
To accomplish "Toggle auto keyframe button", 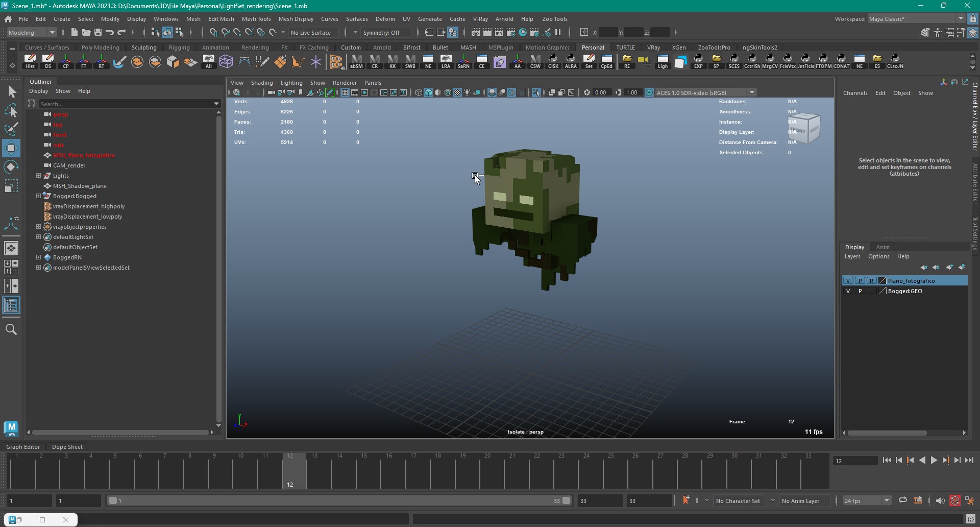I will click(955, 501).
